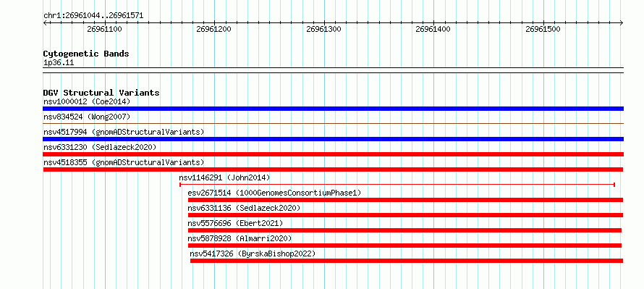The width and height of the screenshot is (644, 289).
Task: Click the nsv1146291 (John2014) label
Action: pos(224,177)
